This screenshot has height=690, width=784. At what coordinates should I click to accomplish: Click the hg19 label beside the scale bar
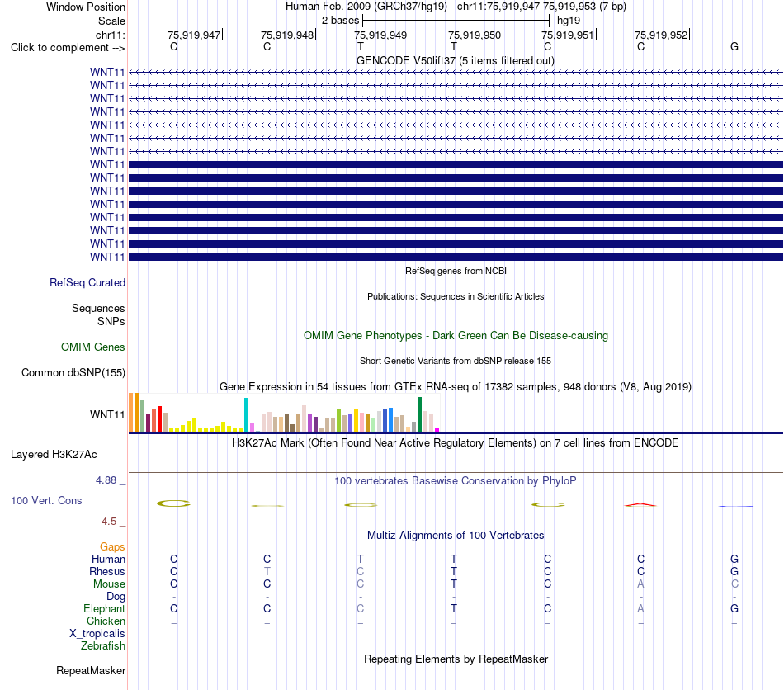coord(569,21)
